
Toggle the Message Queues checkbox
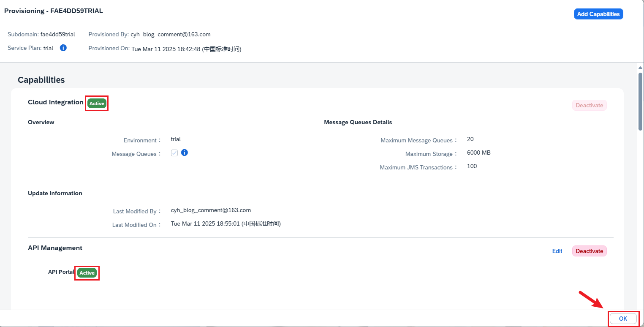pyautogui.click(x=174, y=153)
